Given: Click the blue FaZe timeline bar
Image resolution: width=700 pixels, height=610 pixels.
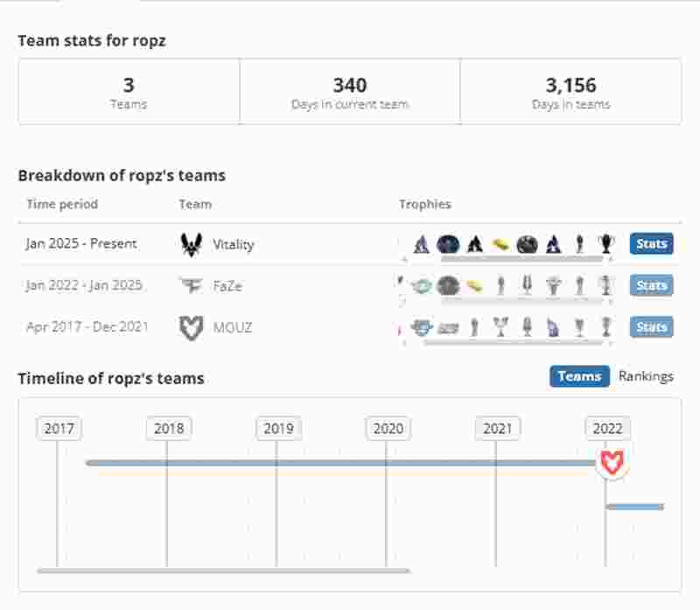Looking at the screenshot, I should pyautogui.click(x=635, y=507).
